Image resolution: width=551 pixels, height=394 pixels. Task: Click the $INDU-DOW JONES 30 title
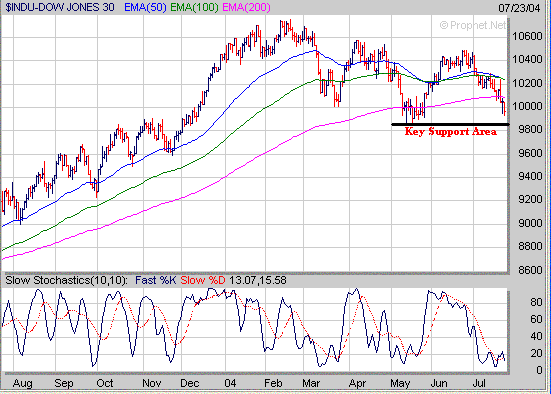click(x=60, y=7)
